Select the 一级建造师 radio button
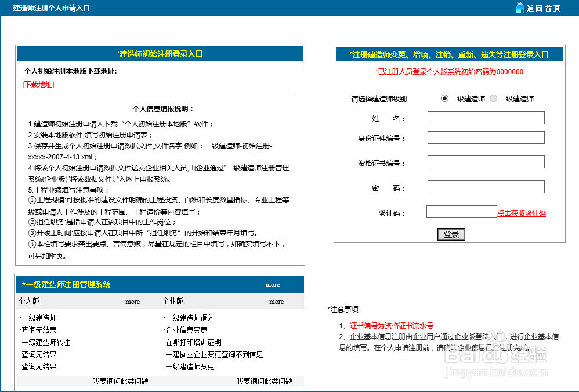 (444, 98)
